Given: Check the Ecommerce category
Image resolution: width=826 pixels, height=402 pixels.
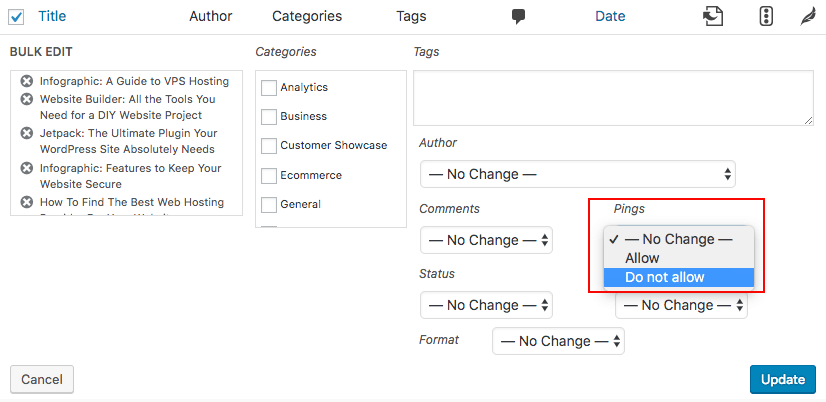Looking at the screenshot, I should (269, 175).
